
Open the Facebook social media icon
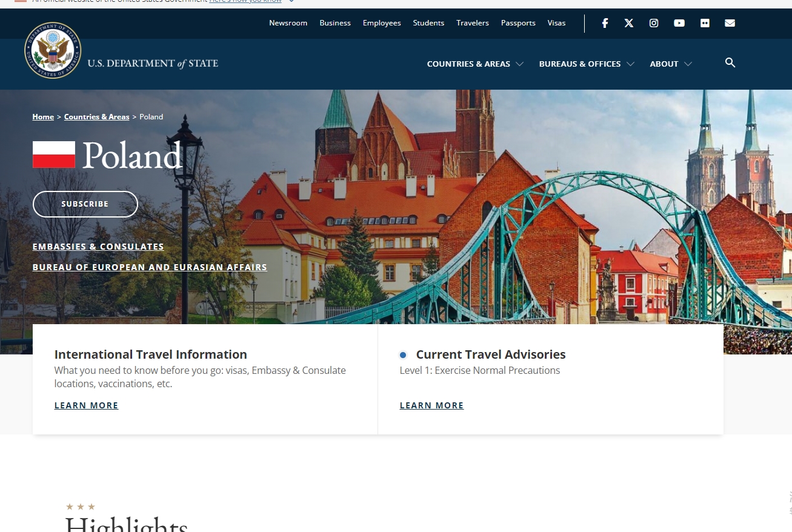pos(605,23)
